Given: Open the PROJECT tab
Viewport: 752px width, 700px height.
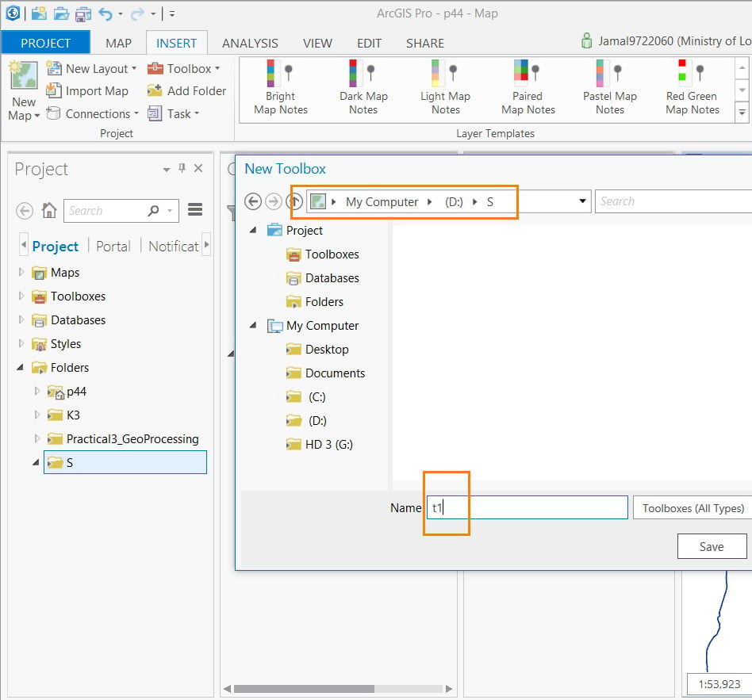Looking at the screenshot, I should tap(45, 43).
